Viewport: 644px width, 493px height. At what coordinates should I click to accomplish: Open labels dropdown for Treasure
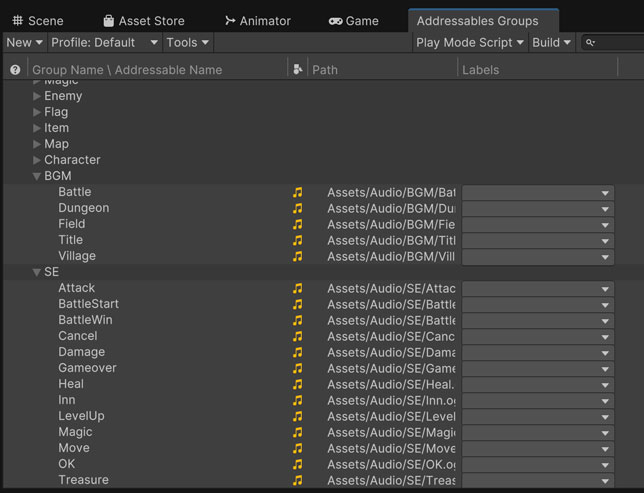(x=538, y=480)
